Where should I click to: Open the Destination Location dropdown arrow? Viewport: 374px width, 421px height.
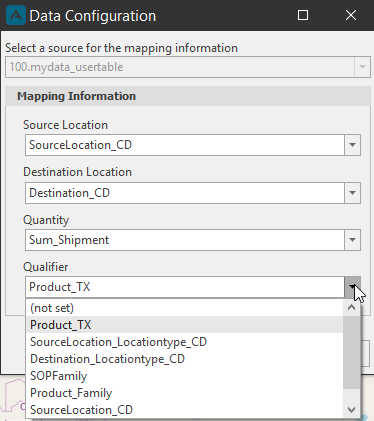(x=352, y=193)
